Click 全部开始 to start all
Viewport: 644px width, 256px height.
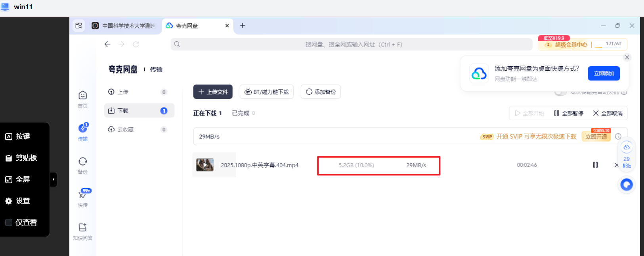(529, 113)
